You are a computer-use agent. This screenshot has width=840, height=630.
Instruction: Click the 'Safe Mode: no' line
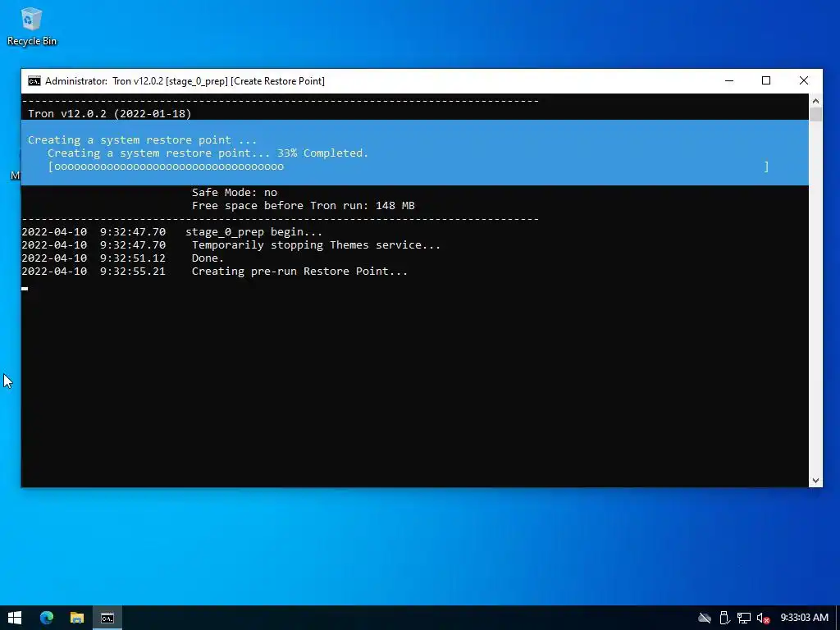tap(234, 192)
